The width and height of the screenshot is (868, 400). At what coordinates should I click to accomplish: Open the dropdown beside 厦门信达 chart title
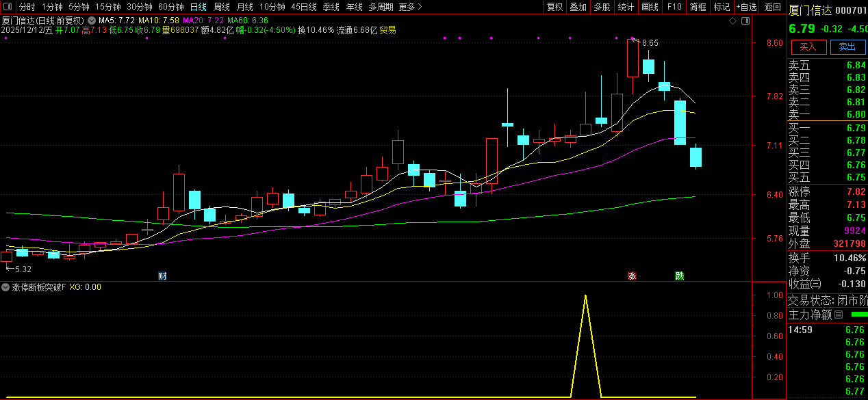click(x=92, y=21)
